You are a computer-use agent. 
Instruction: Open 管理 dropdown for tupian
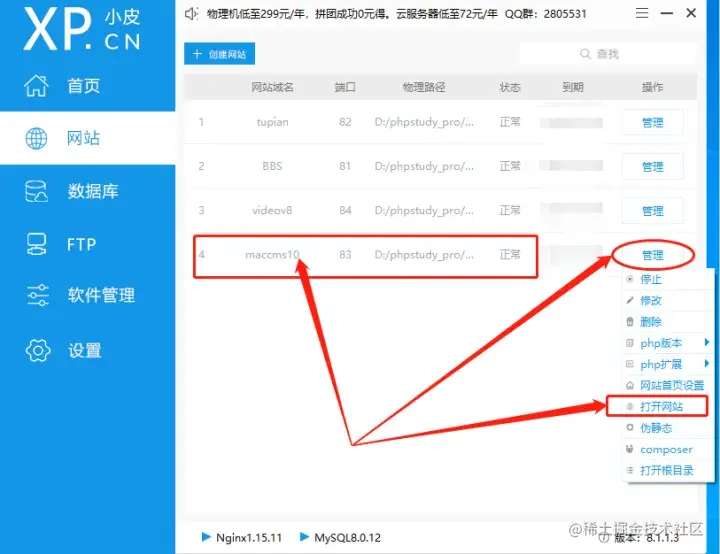tap(652, 122)
